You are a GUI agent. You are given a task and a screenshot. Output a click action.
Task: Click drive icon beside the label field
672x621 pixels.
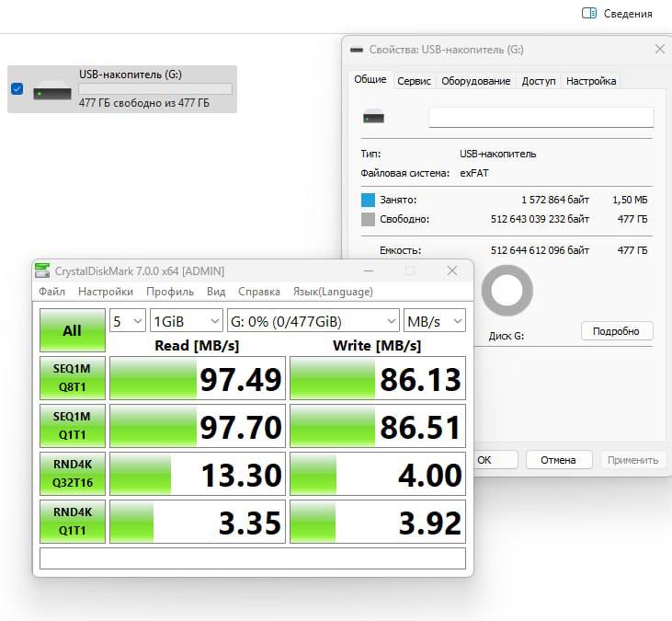tap(373, 117)
